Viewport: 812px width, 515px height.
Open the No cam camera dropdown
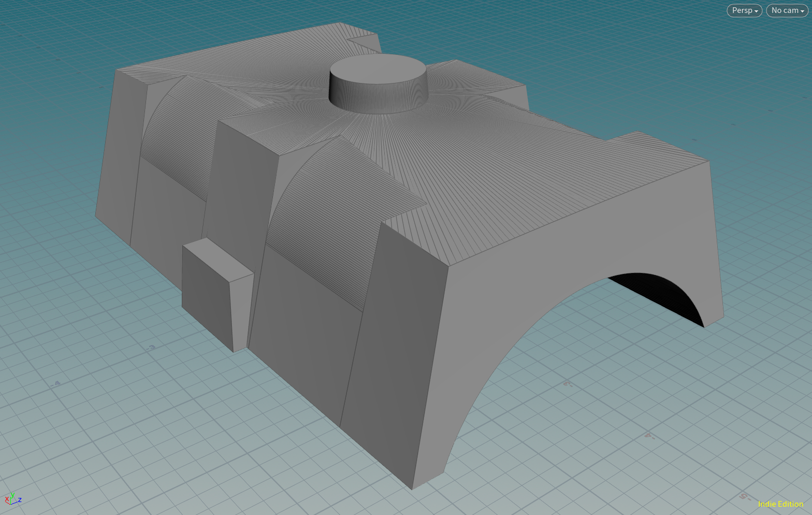tap(787, 10)
